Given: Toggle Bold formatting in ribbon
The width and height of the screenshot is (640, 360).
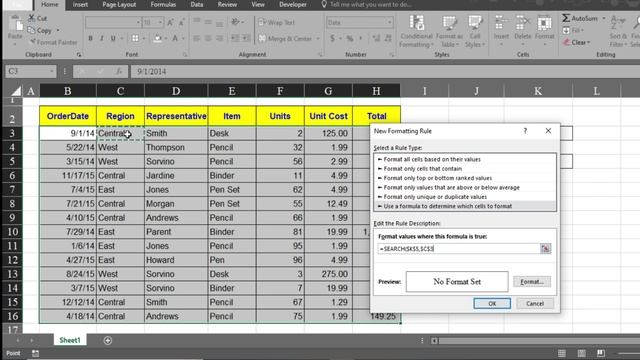Looking at the screenshot, I should click(x=90, y=38).
